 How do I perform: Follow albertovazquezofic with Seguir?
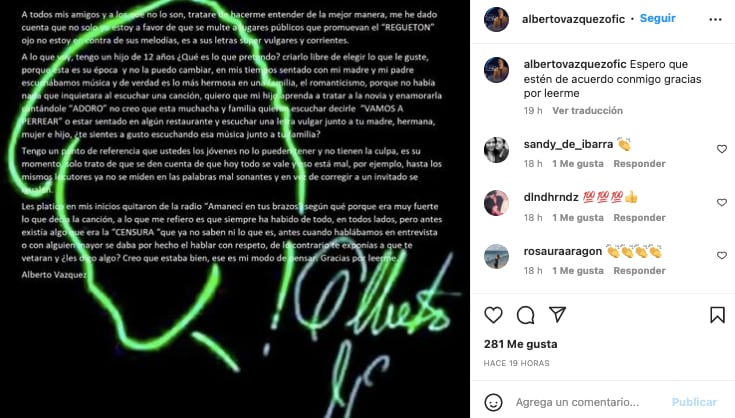coord(658,18)
